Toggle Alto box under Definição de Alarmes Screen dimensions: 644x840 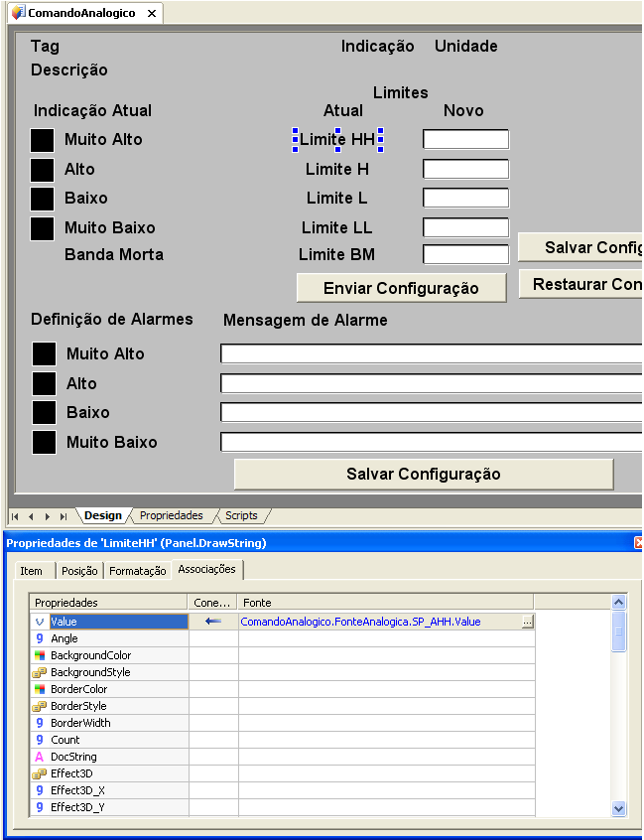click(x=44, y=384)
